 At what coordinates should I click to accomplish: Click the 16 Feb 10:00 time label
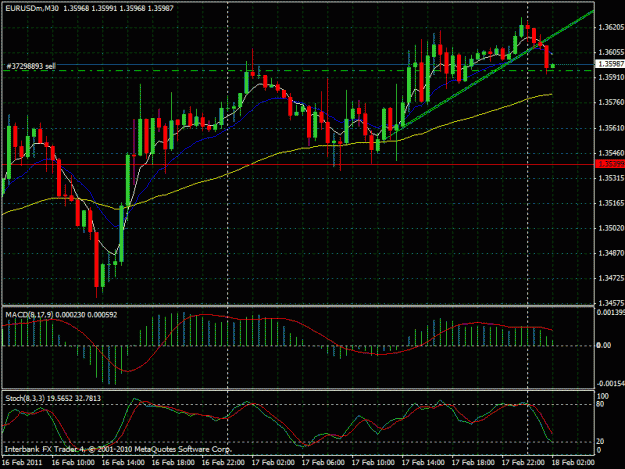point(73,462)
